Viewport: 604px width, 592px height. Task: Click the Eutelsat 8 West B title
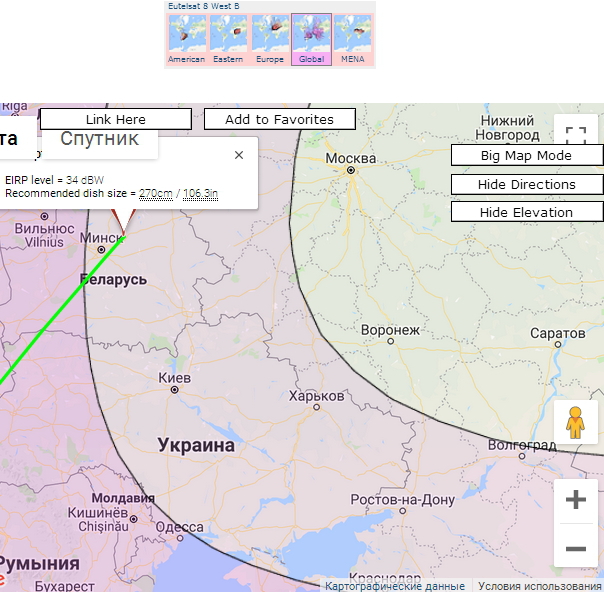coord(204,6)
